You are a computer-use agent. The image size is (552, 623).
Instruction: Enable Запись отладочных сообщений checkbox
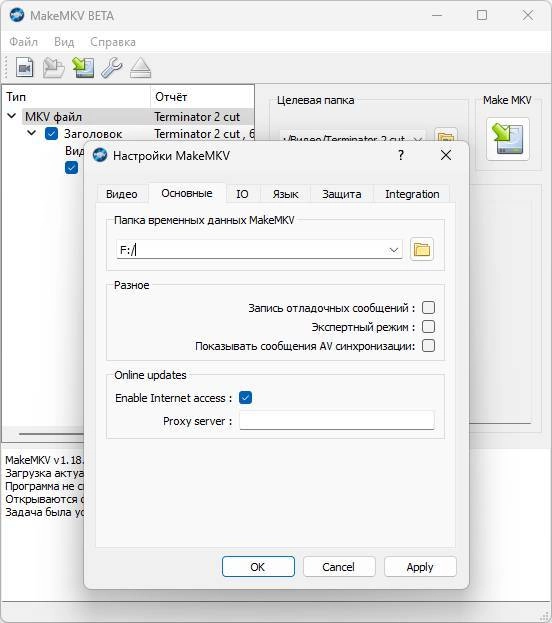(x=428, y=308)
